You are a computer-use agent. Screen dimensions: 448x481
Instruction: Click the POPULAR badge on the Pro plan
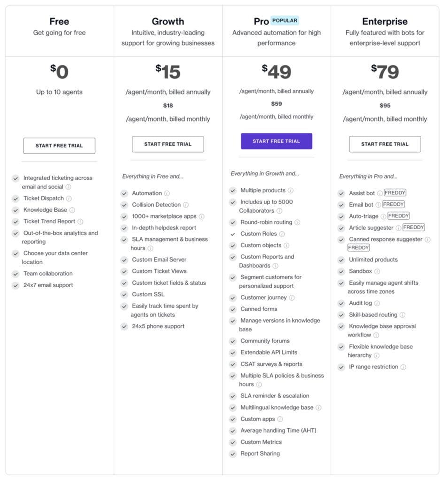[x=284, y=21]
